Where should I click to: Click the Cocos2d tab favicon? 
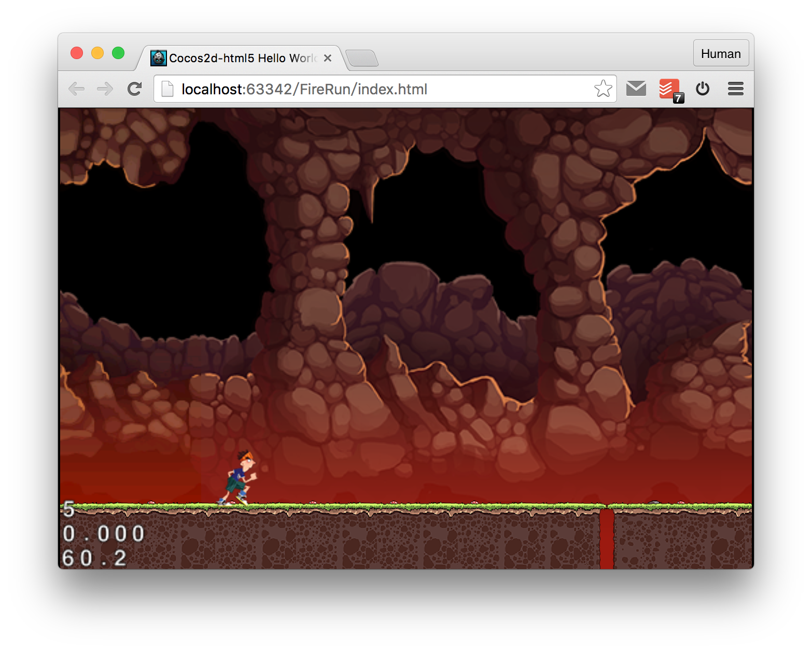tap(159, 58)
